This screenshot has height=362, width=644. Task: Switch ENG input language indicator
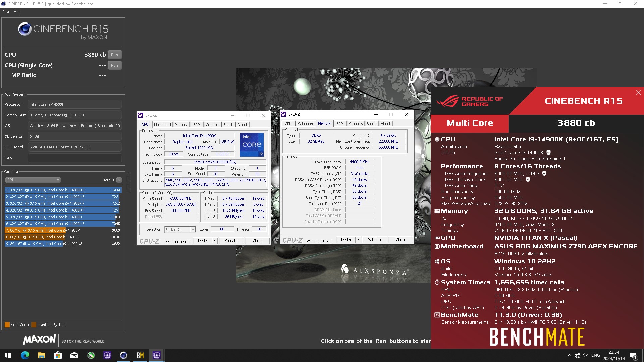[x=595, y=355]
